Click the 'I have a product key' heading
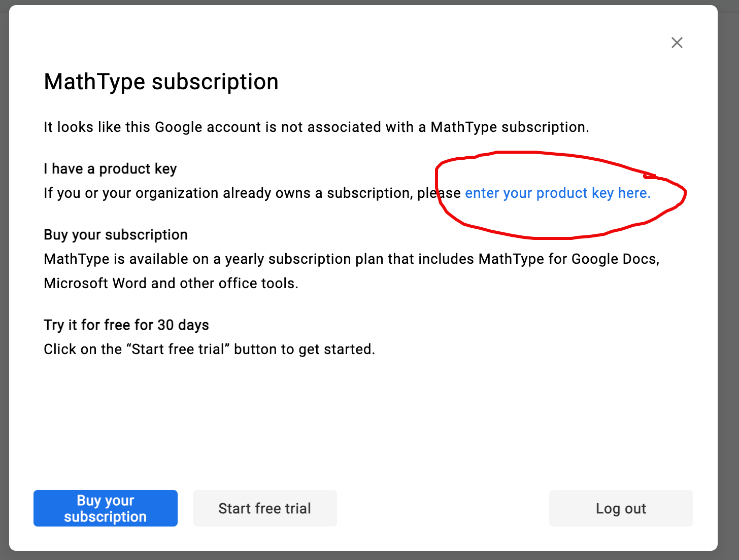 (x=110, y=169)
